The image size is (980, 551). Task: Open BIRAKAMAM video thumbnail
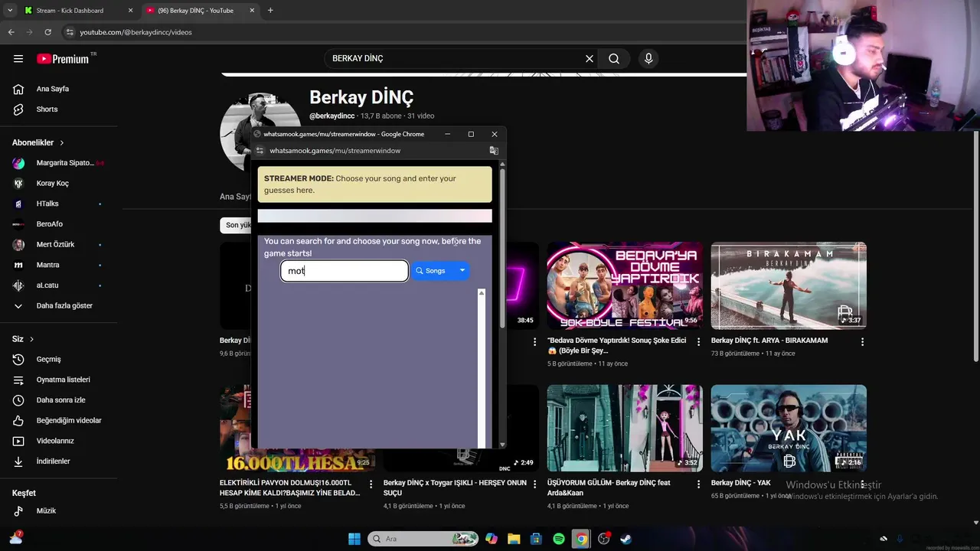789,285
